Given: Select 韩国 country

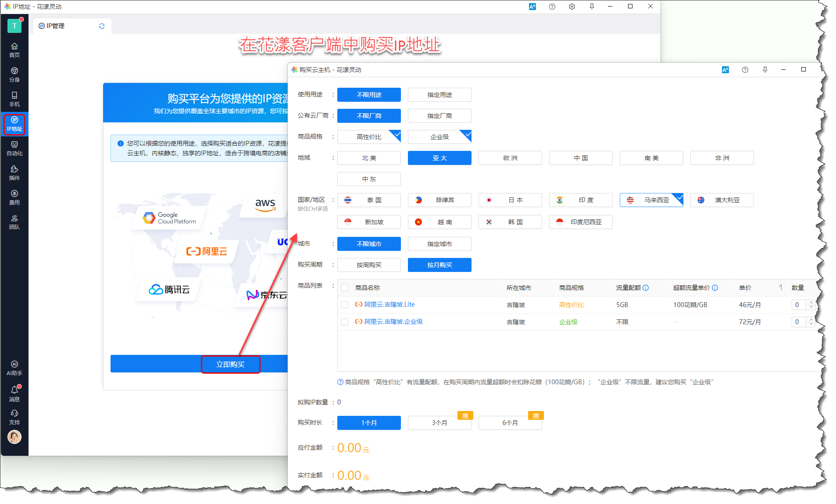Looking at the screenshot, I should (510, 222).
